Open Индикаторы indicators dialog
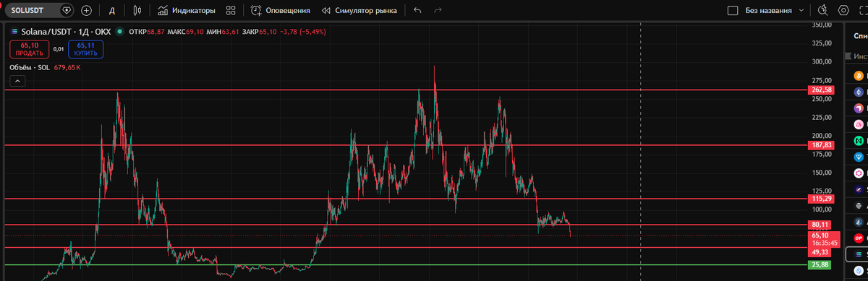The height and width of the screenshot is (281, 868). point(187,11)
